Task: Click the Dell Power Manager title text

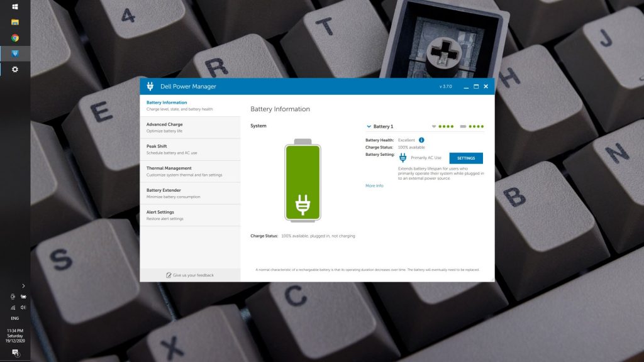Action: tap(188, 86)
